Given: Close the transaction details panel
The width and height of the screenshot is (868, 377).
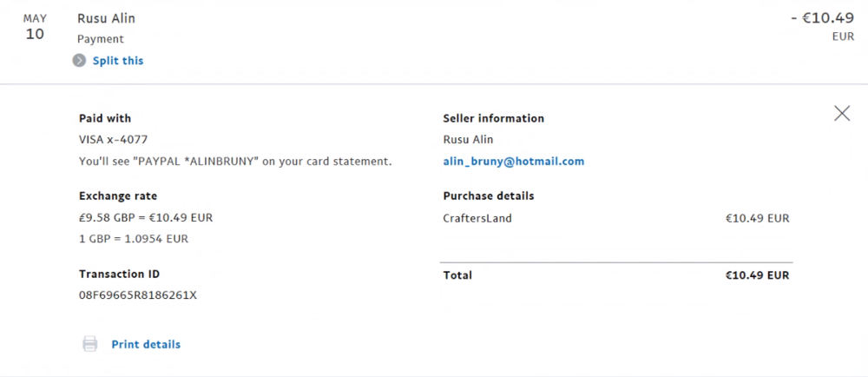Looking at the screenshot, I should click(x=841, y=113).
